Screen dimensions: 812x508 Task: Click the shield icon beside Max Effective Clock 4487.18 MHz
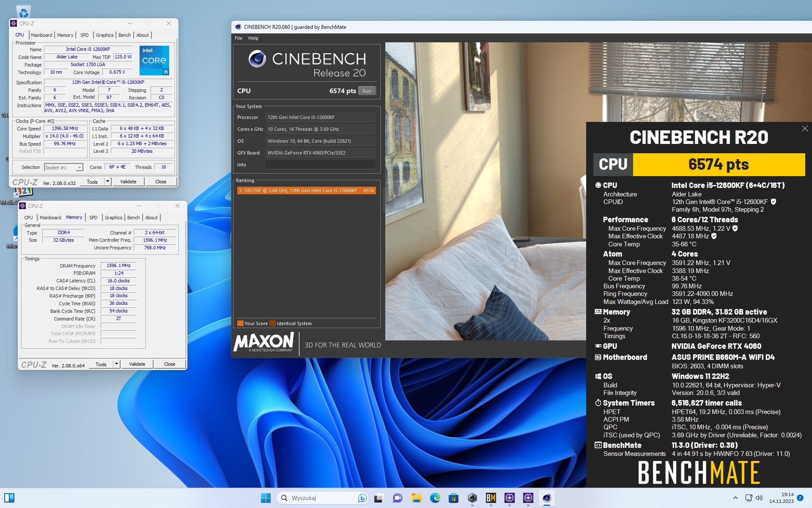coord(714,236)
